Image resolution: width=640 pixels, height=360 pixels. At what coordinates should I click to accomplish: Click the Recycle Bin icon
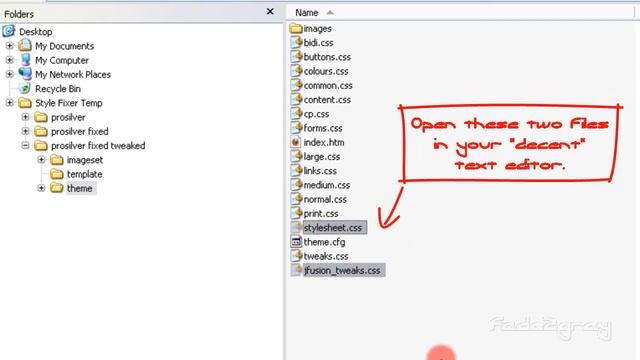pyautogui.click(x=25, y=88)
